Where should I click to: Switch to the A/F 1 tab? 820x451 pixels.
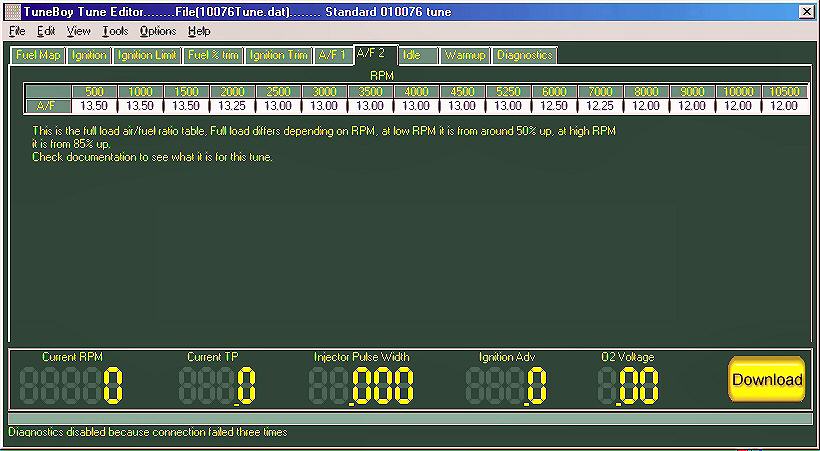(x=333, y=55)
